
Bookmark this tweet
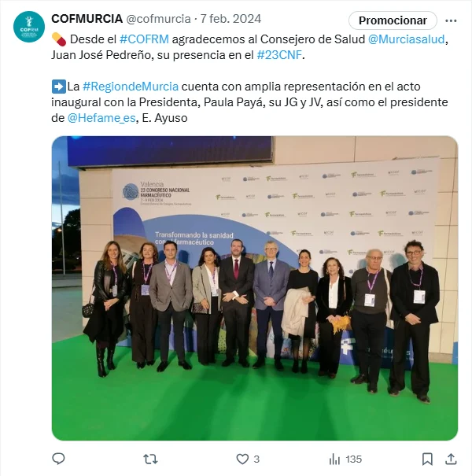[427, 459]
